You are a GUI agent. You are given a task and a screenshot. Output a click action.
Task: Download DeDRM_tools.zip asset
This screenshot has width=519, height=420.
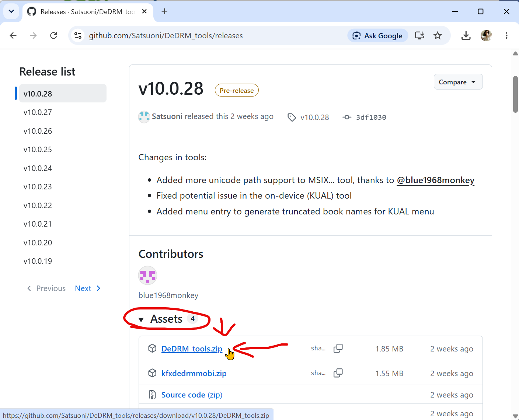click(x=192, y=349)
